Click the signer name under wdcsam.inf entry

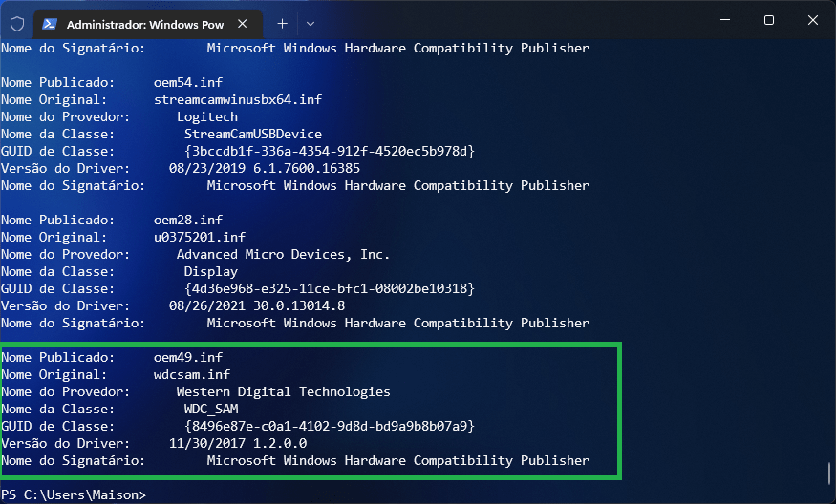(398, 460)
